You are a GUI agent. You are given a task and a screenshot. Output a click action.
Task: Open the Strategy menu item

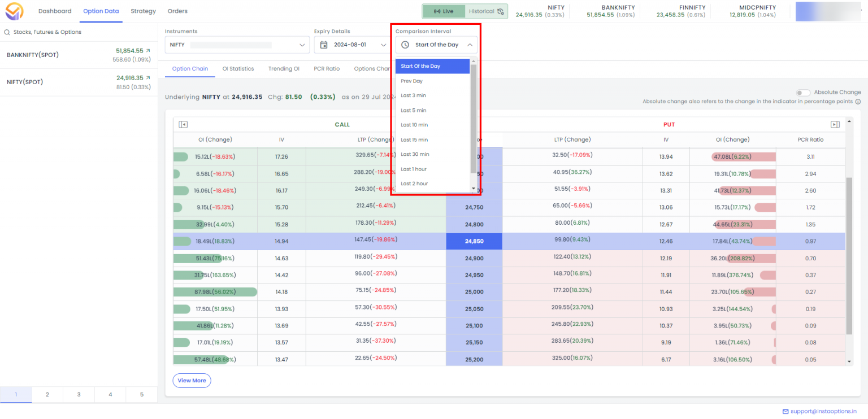pos(143,11)
